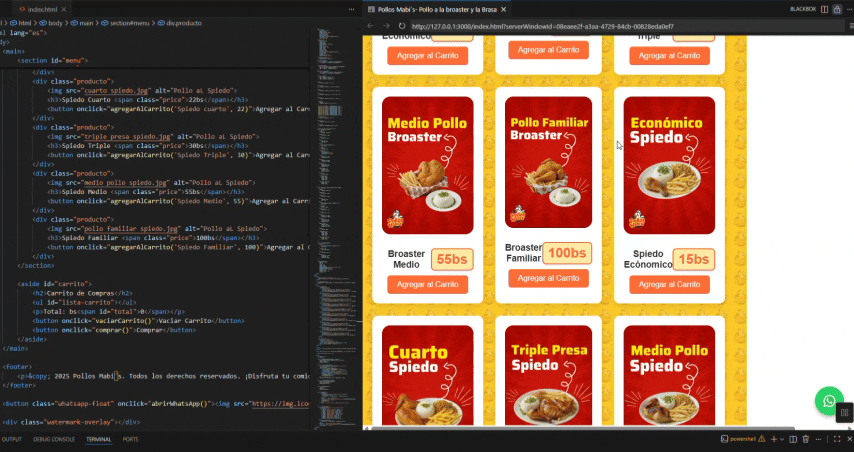Screen dimensions: 854x452
Task: Add Broaster Medio to the cart
Action: click(x=428, y=284)
